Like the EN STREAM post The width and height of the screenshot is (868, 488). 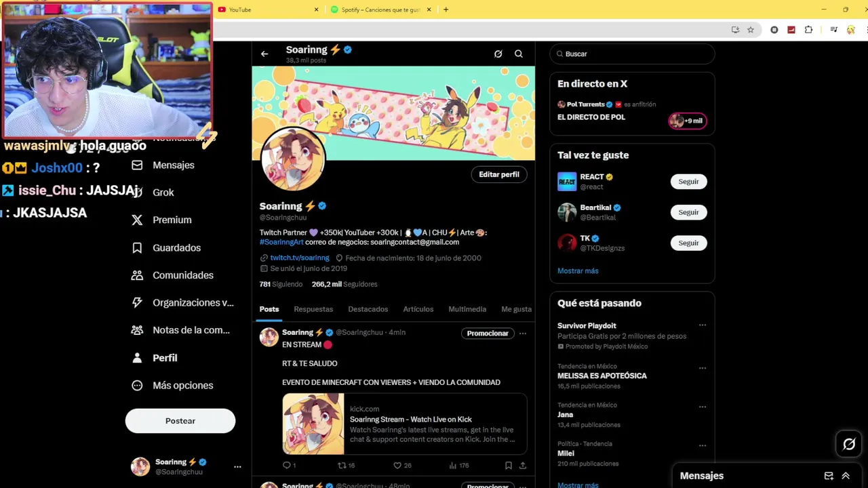coord(402,466)
